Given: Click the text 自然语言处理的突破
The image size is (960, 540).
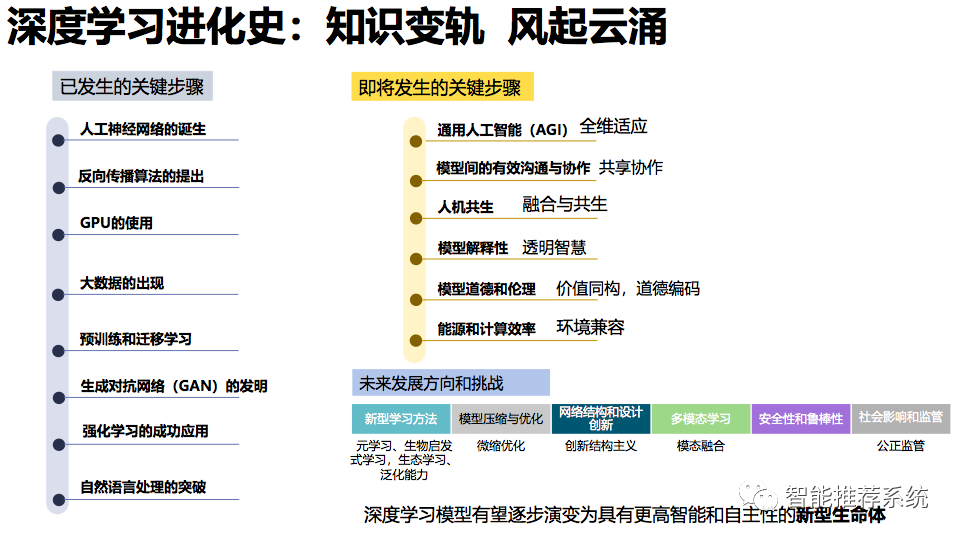Looking at the screenshot, I should pos(143,487).
